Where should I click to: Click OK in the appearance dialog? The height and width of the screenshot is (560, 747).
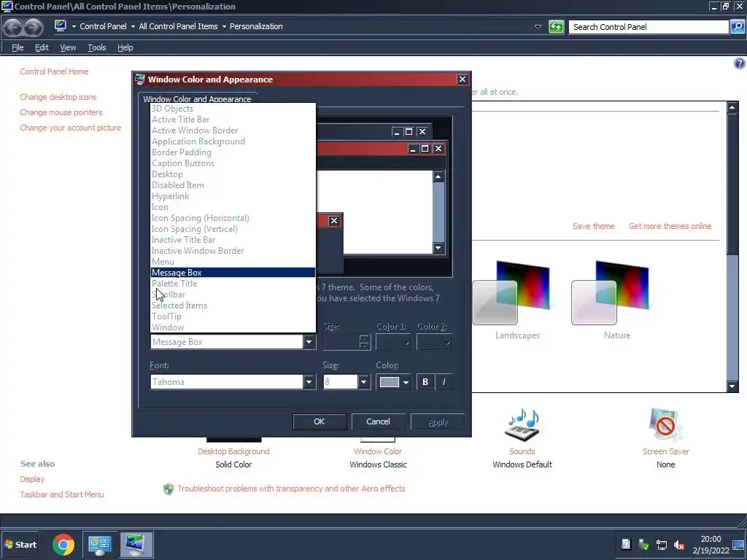[x=320, y=422]
